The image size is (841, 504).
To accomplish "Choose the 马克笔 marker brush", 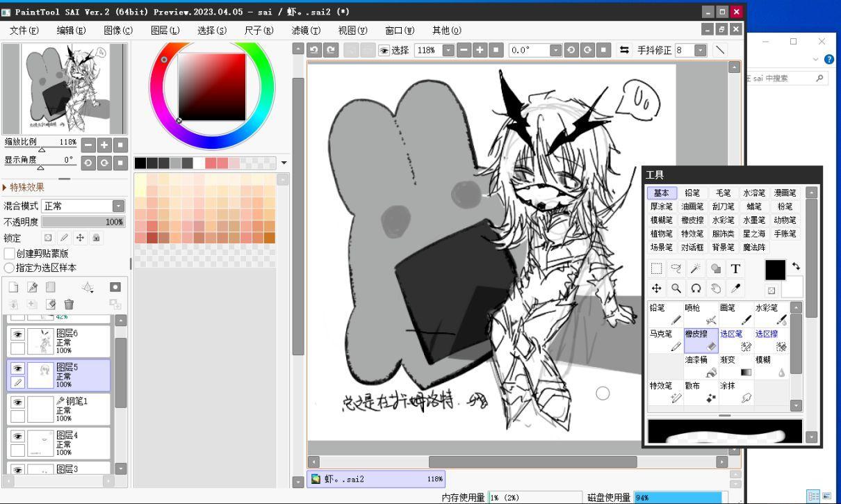I will coord(666,341).
